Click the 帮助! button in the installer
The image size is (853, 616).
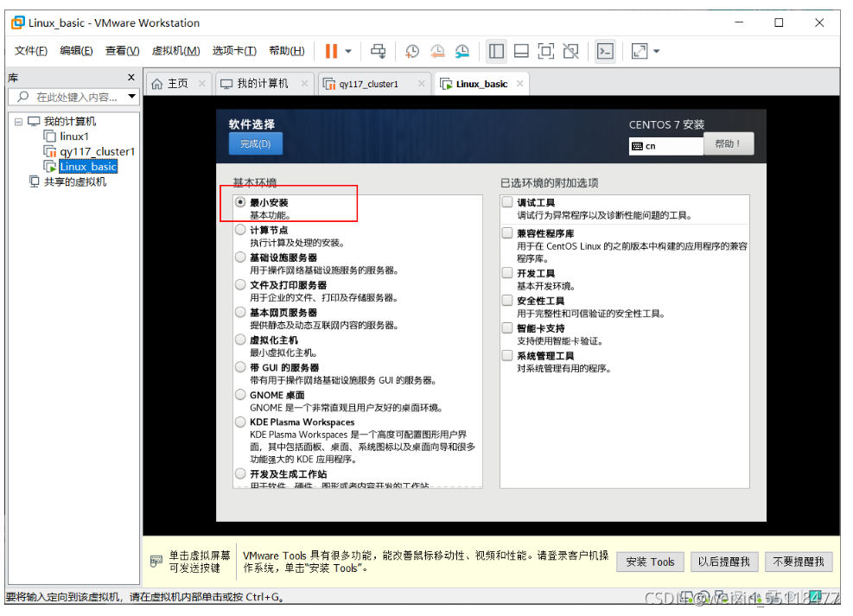(x=728, y=143)
